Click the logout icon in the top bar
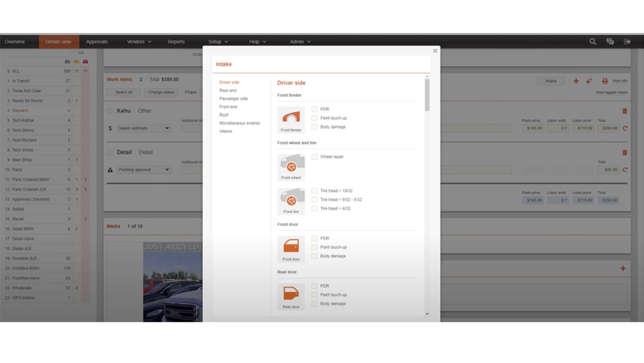The height and width of the screenshot is (363, 644). (x=627, y=41)
